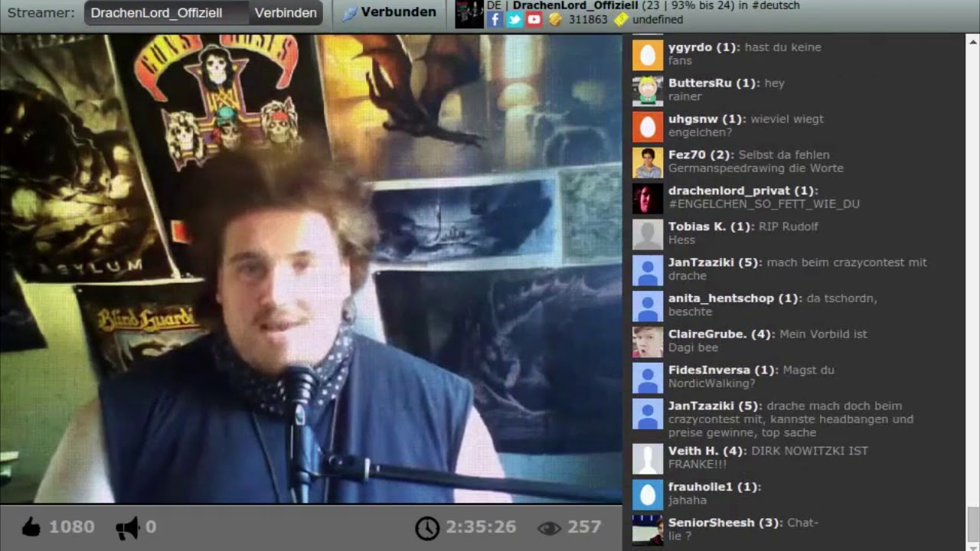This screenshot has height=551, width=980.
Task: Click username ButtersRu in chat
Action: pyautogui.click(x=700, y=83)
